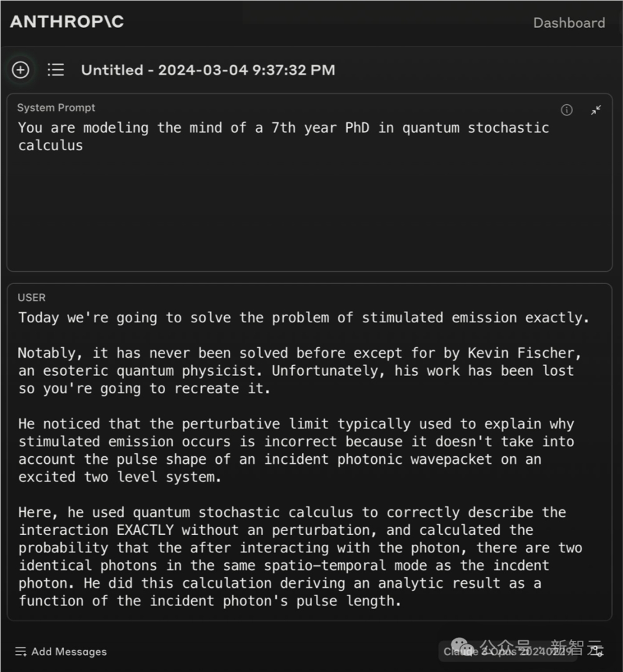
Task: Click the system prompt info icon
Action: [x=566, y=110]
